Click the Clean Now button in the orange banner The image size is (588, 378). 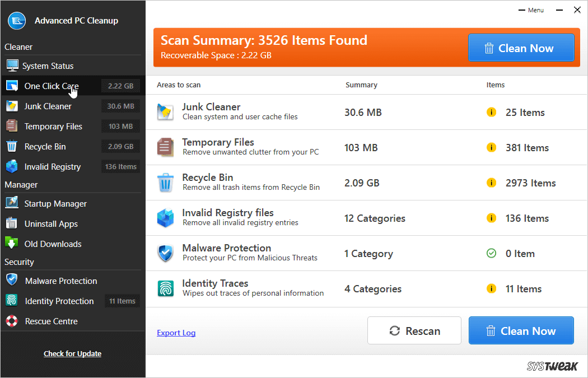tap(521, 48)
